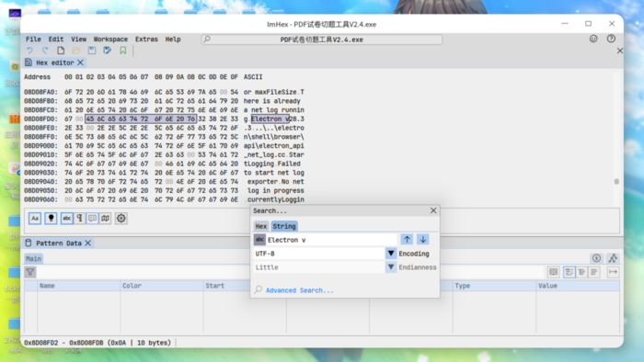This screenshot has height=362, width=644.
Task: Close the Hex editor tab
Action: [81, 62]
